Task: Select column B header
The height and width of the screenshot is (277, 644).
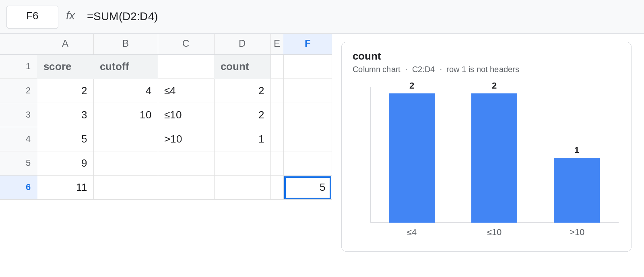Action: [126, 44]
